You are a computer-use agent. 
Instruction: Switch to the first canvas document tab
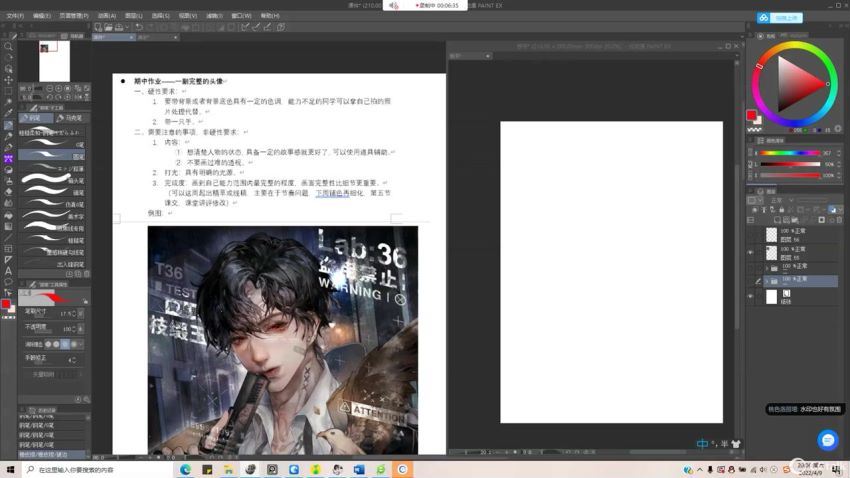click(x=114, y=37)
